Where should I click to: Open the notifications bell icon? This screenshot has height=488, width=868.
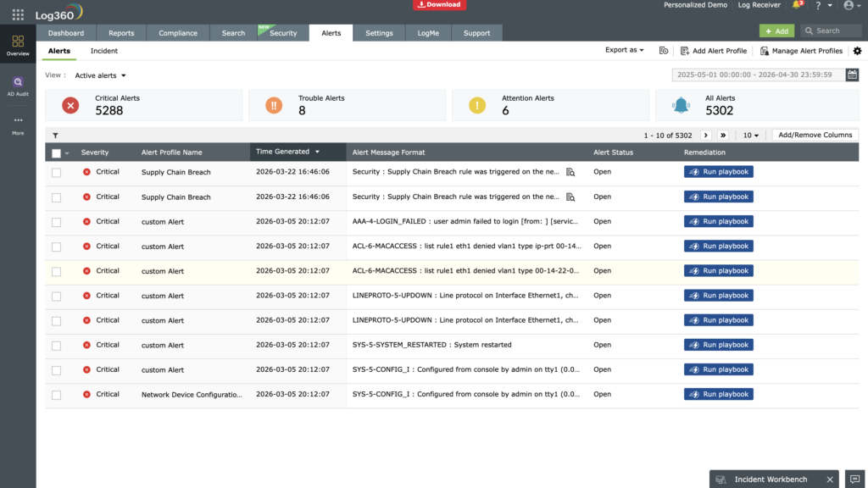(x=797, y=5)
